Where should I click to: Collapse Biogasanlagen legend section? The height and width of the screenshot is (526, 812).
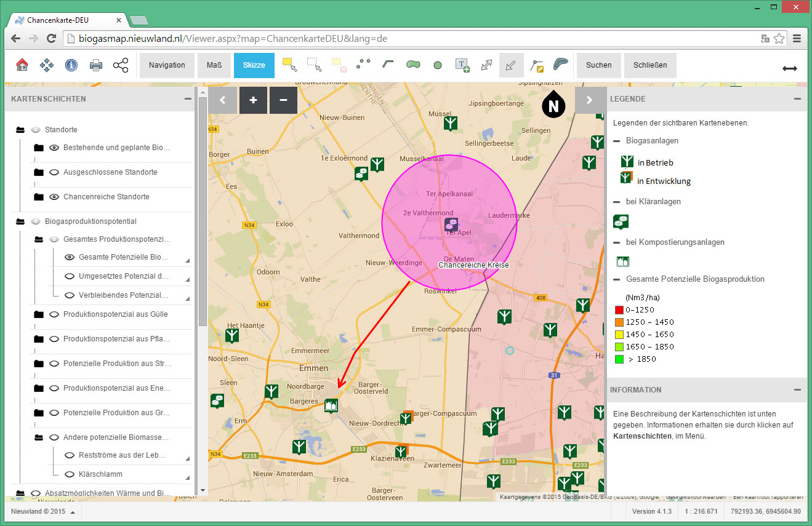pos(616,141)
